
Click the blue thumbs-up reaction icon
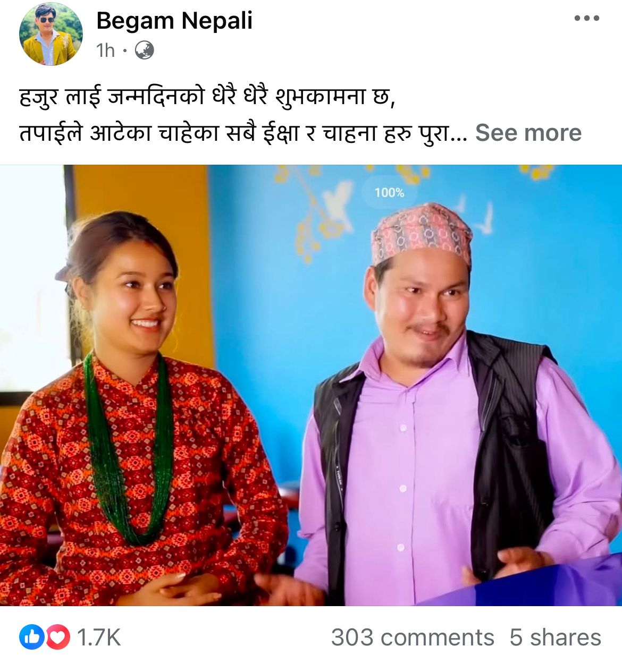32,637
